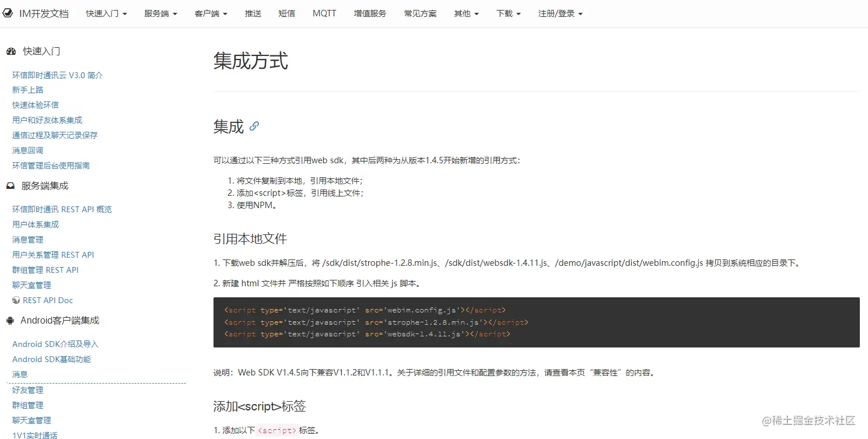
Task: Go to 用户体系集成 in the sidebar
Action: (x=36, y=224)
